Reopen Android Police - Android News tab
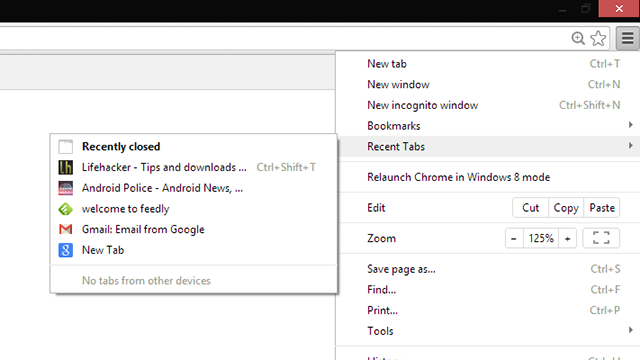 point(194,188)
